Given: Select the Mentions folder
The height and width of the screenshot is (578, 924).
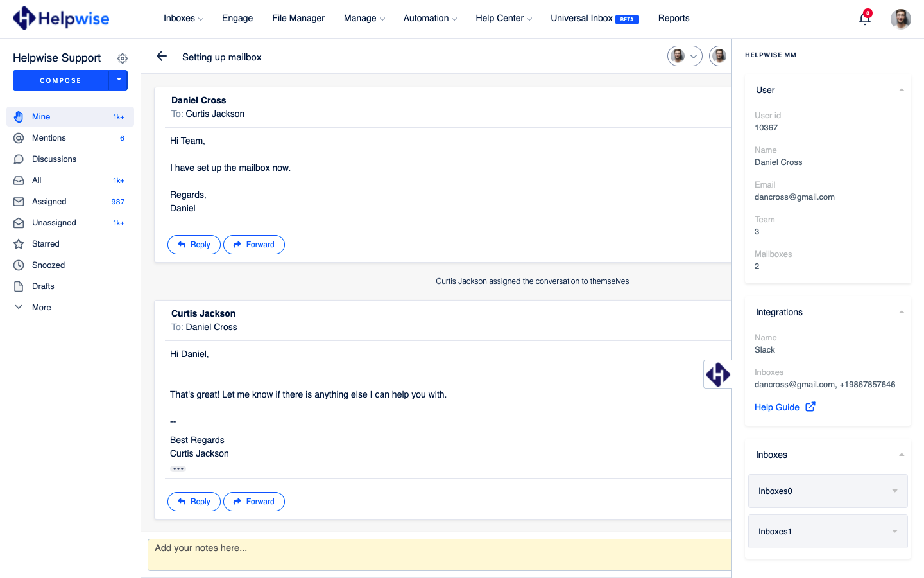Looking at the screenshot, I should [x=70, y=138].
